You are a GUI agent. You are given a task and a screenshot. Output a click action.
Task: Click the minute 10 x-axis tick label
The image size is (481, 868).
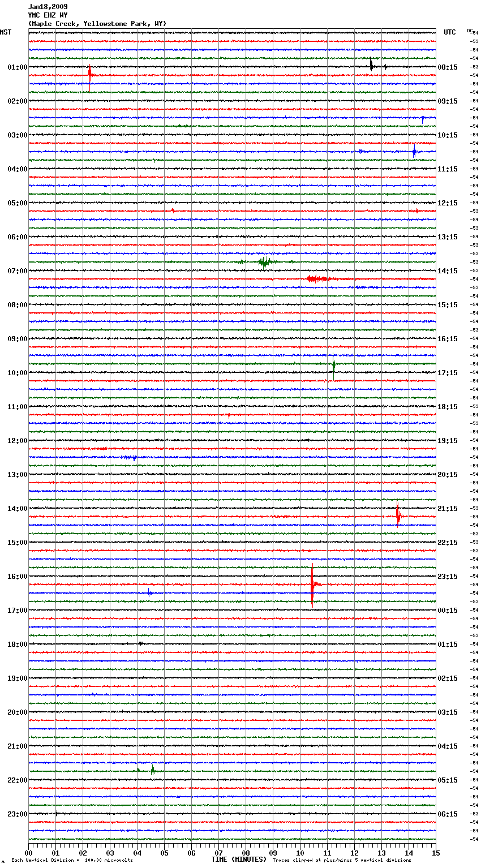coord(300,853)
